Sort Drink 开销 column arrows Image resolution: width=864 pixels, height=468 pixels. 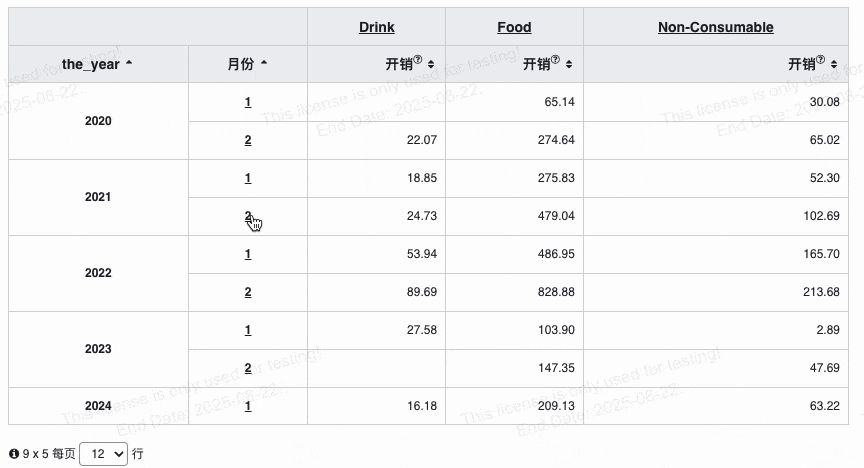pyautogui.click(x=431, y=64)
